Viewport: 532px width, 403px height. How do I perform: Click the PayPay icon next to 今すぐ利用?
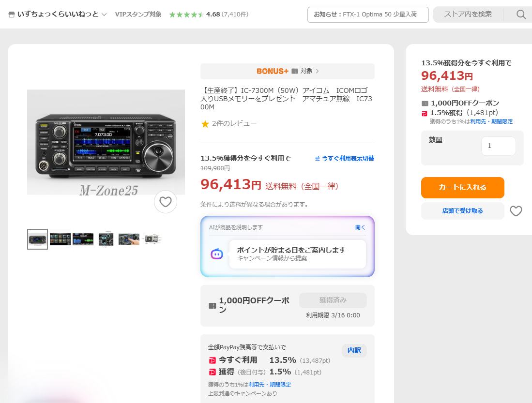pyautogui.click(x=212, y=360)
